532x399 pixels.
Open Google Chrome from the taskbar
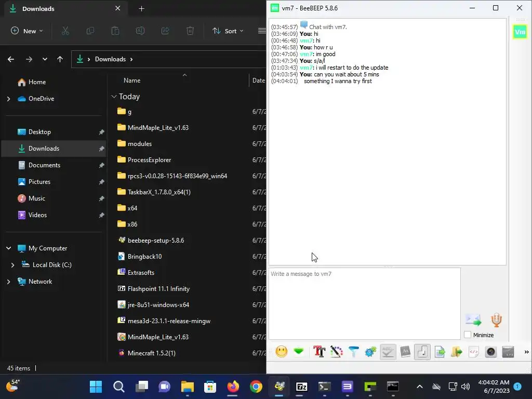tap(256, 387)
